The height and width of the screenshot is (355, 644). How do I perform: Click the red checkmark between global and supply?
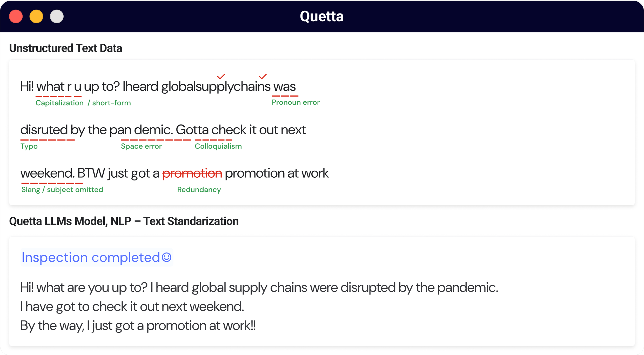coord(221,76)
